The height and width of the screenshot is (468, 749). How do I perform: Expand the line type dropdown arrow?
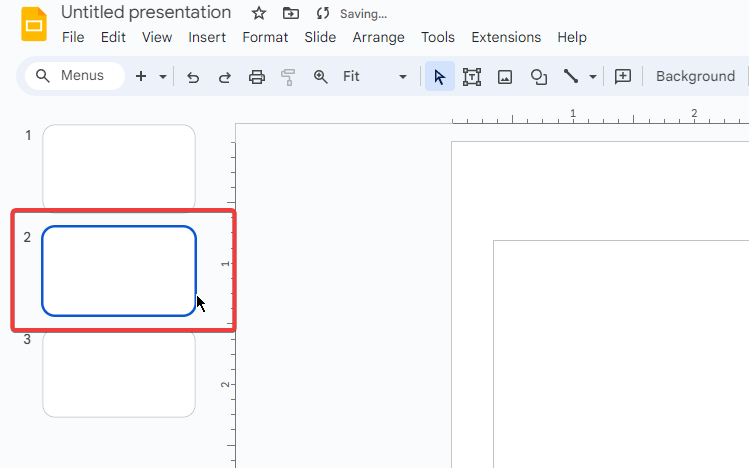tap(593, 77)
